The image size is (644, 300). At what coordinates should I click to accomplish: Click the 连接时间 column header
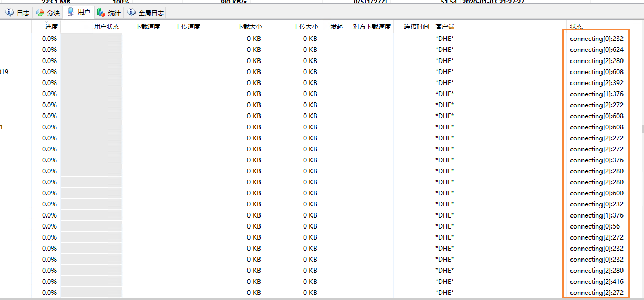click(416, 27)
